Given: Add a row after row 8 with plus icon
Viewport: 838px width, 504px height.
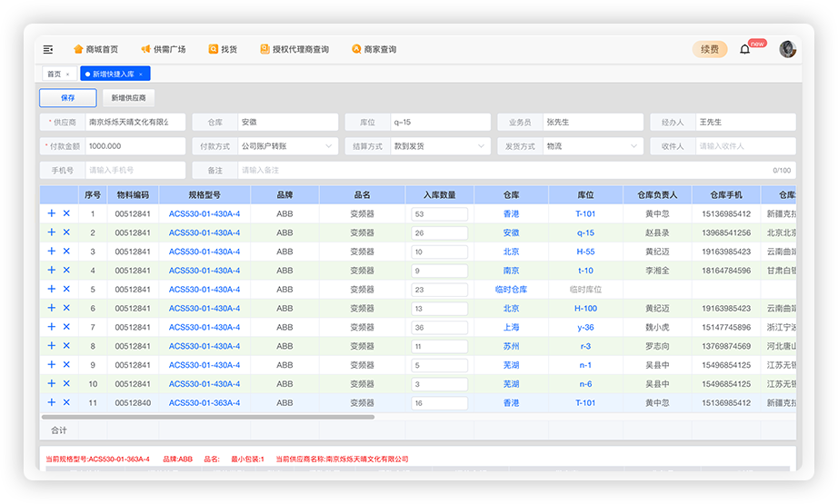Looking at the screenshot, I should [x=51, y=346].
